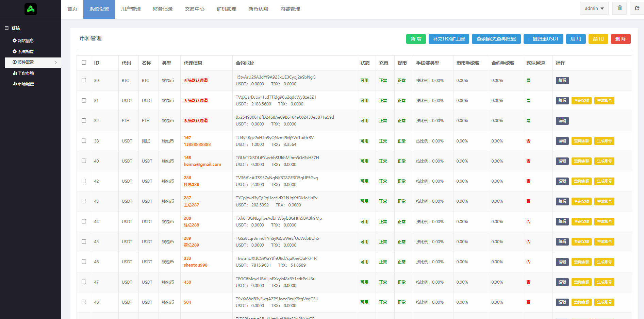The width and height of the screenshot is (644, 319).
Task: Click the green app logo icon
Action: pyautogui.click(x=31, y=9)
